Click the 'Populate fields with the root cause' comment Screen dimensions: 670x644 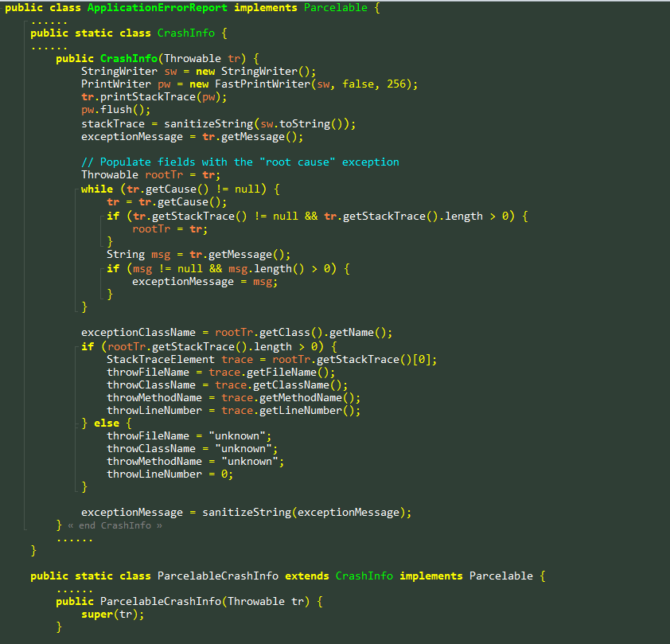(x=240, y=162)
